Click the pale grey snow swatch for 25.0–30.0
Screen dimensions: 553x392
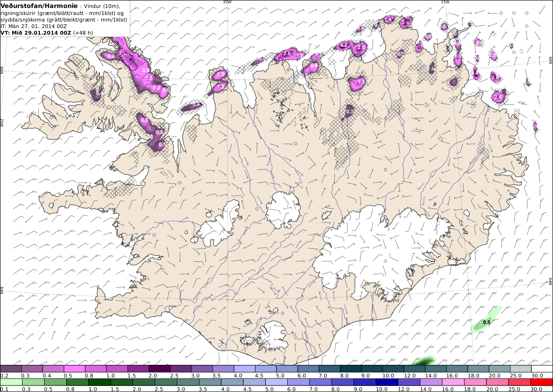[x=521, y=369]
